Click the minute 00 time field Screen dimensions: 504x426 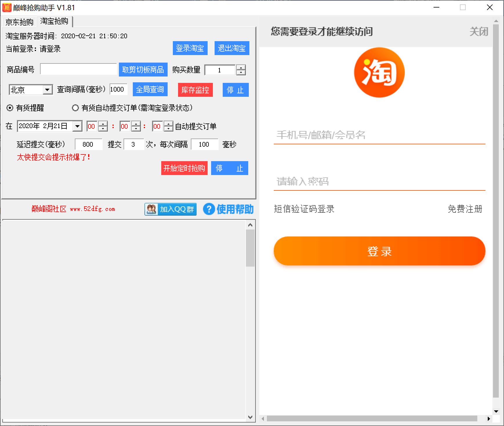(125, 126)
